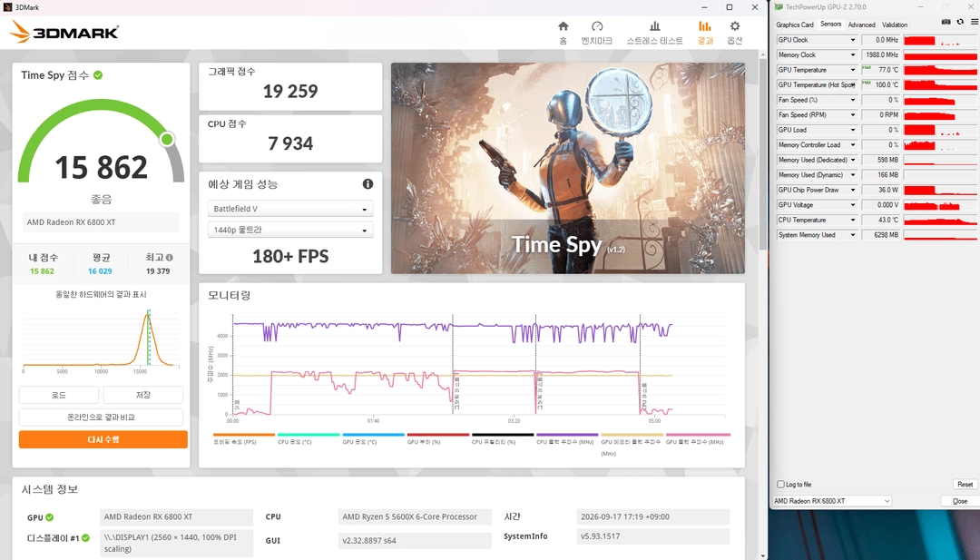
Task: Toggle the black CPU utilization legend swatch
Action: [503, 435]
